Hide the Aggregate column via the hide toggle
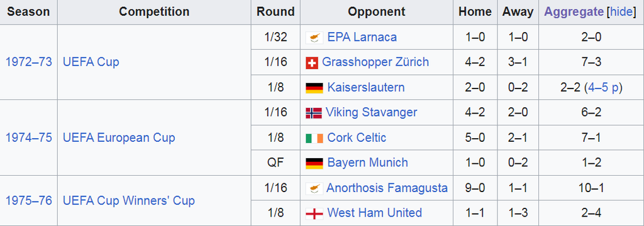The image size is (644, 226). (x=621, y=12)
